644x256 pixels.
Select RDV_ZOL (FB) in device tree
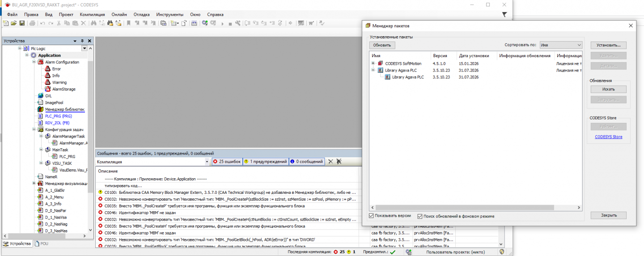pyautogui.click(x=57, y=122)
